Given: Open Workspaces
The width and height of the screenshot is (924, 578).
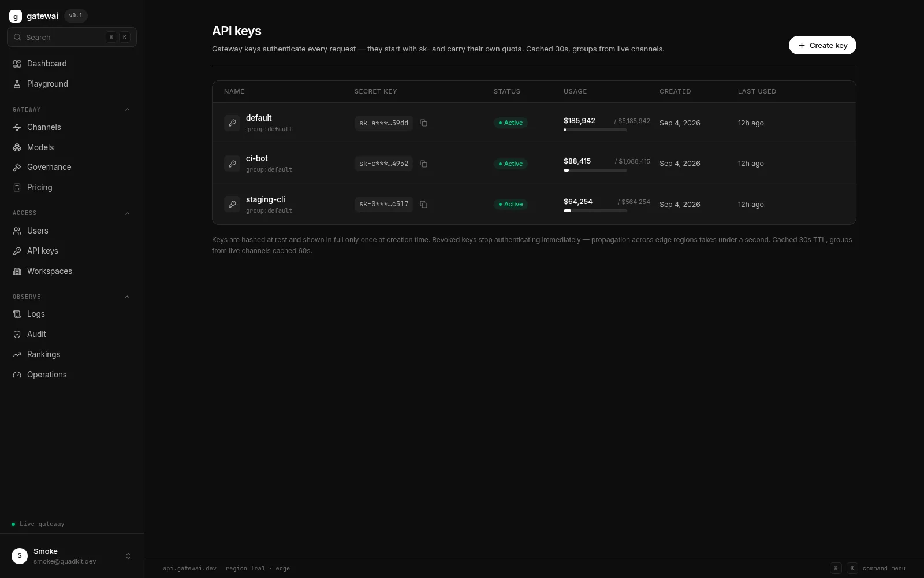Looking at the screenshot, I should [x=72, y=271].
